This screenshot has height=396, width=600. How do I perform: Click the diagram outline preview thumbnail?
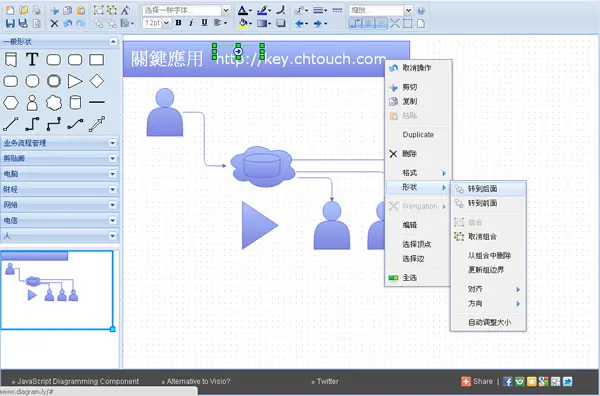tap(57, 290)
